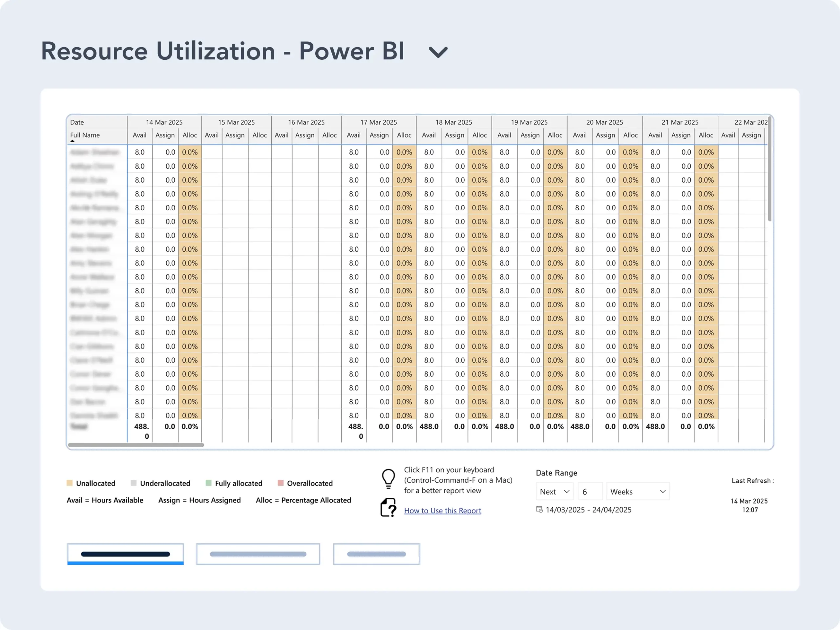840x630 pixels.
Task: Click the Underallocated legend swatch
Action: [133, 483]
